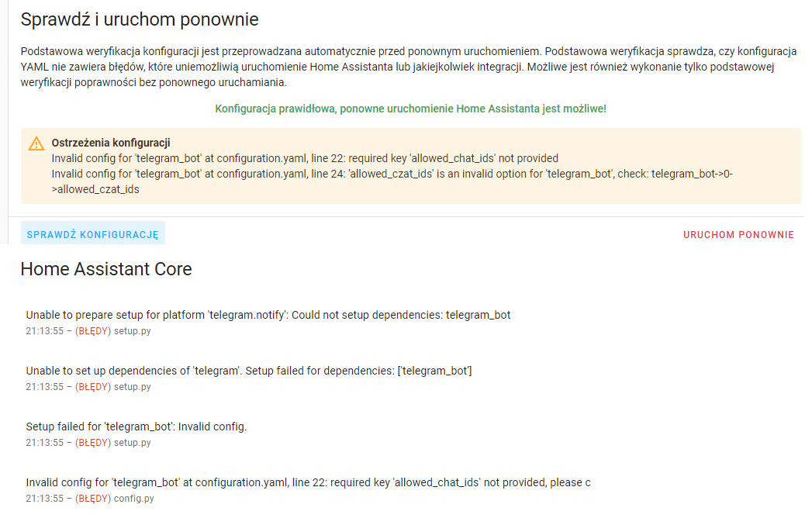This screenshot has width=812, height=525.
Task: Click the 'Sprawdź i uruchom ponownie' heading
Action: pyautogui.click(x=140, y=19)
